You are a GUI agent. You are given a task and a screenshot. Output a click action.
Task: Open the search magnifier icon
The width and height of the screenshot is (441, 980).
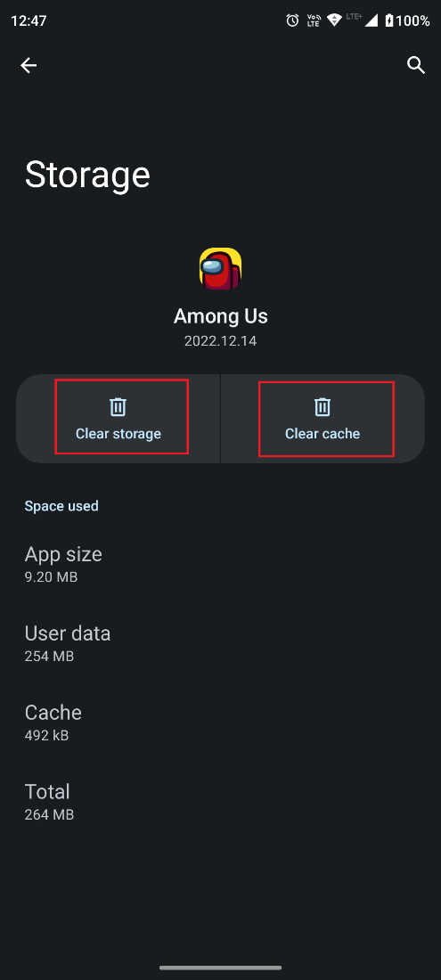pos(416,65)
